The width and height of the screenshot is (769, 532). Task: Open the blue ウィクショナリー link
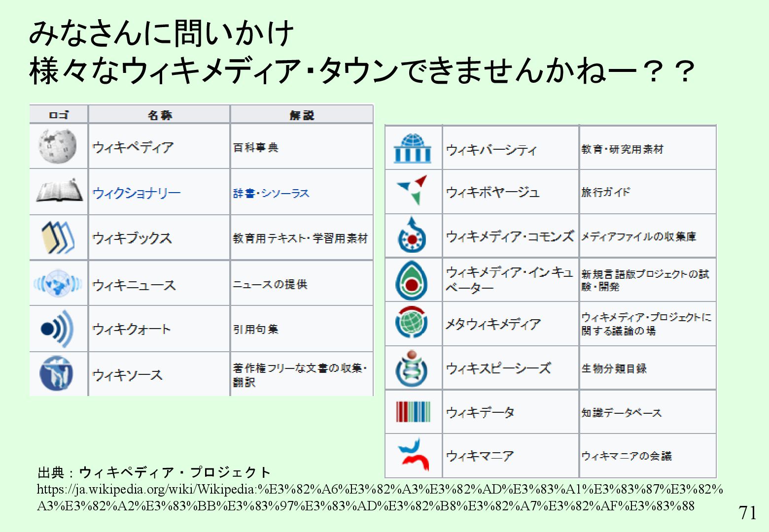pos(137,193)
